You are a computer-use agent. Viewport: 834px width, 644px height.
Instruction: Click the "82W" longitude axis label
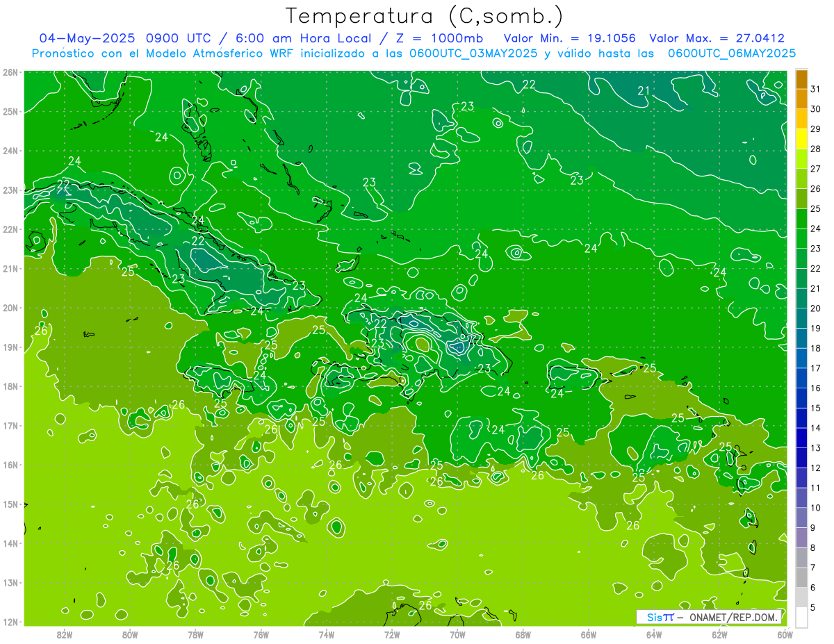(x=65, y=635)
